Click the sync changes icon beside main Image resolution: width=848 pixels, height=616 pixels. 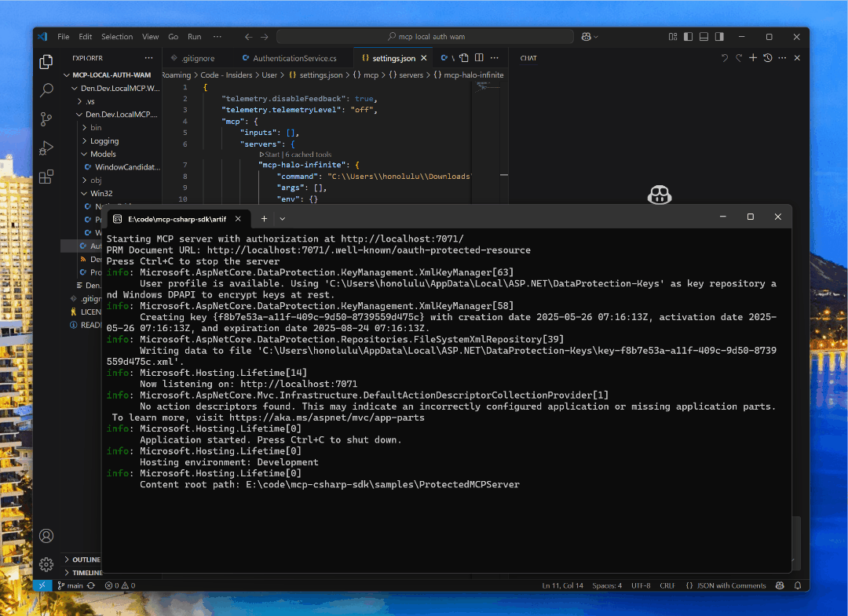coord(91,585)
